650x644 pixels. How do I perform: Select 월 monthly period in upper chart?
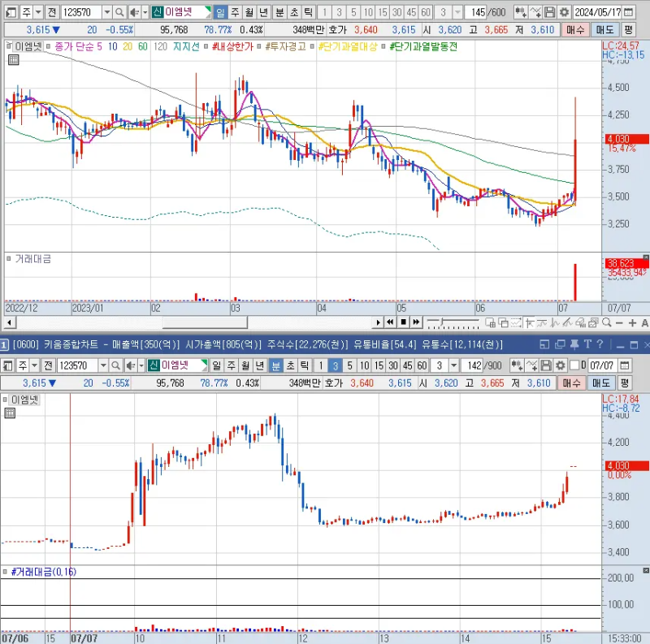pyautogui.click(x=249, y=12)
